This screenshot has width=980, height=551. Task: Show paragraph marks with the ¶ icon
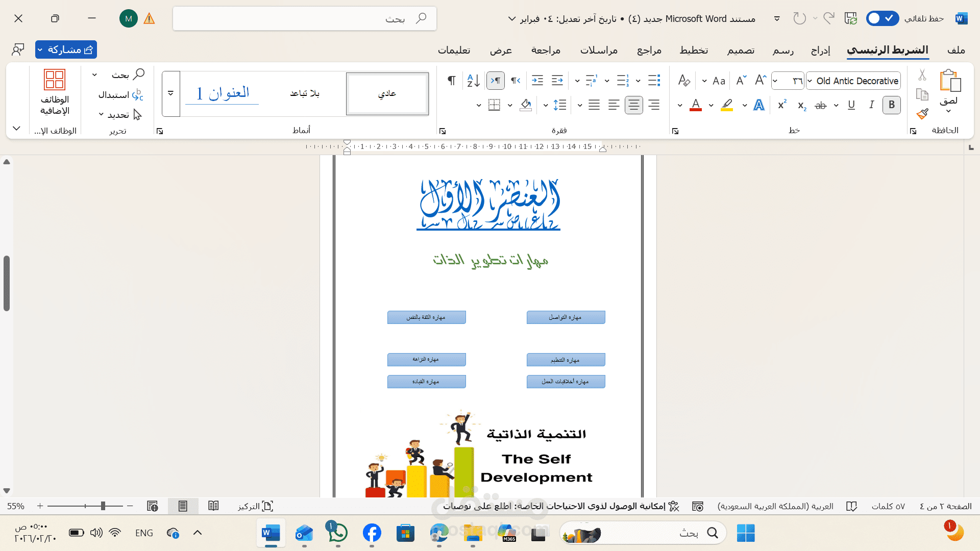451,80
